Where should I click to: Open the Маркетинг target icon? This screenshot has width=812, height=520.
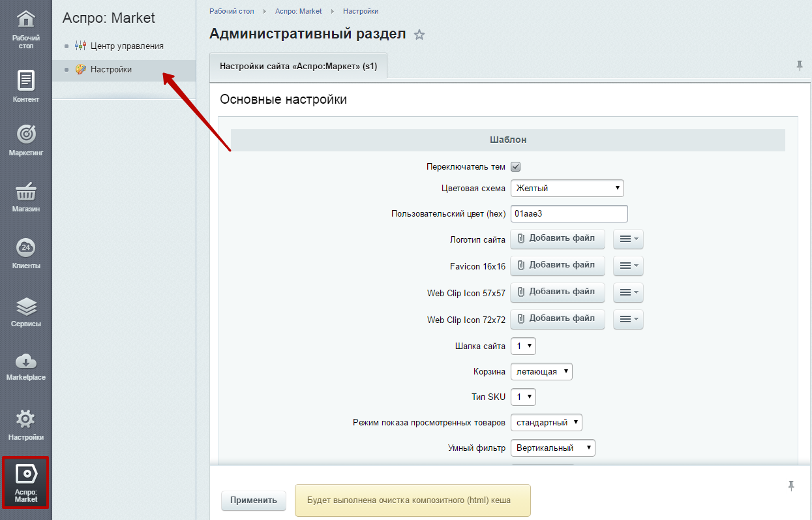25,134
